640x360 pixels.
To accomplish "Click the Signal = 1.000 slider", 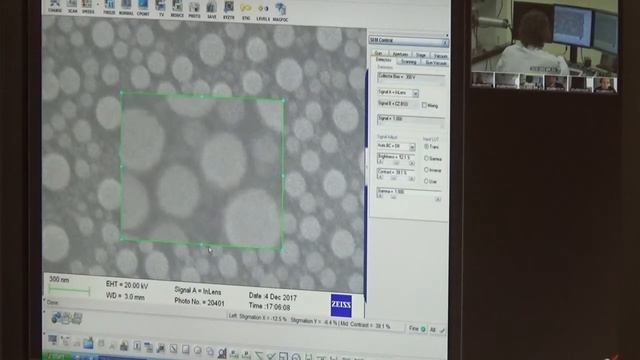I will coord(411,120).
